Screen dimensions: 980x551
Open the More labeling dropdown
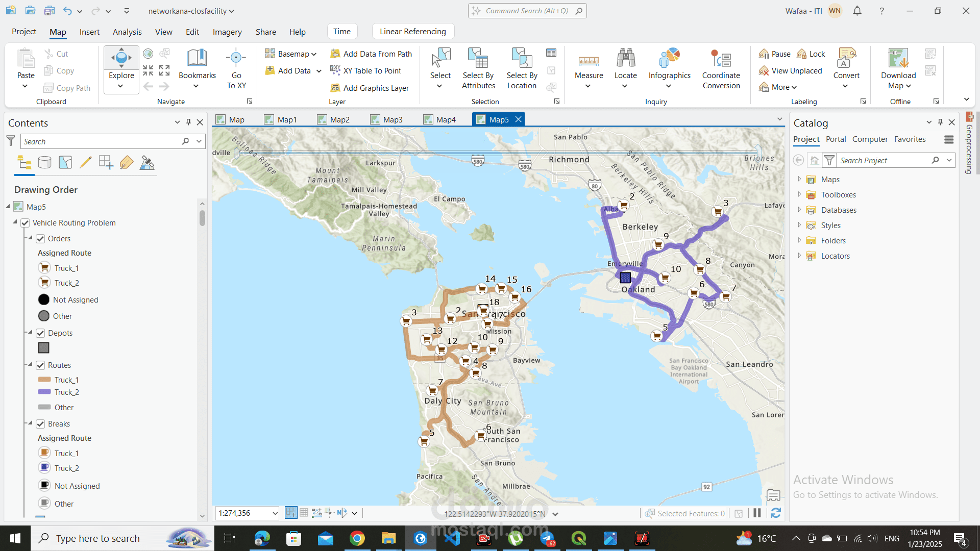coord(778,87)
